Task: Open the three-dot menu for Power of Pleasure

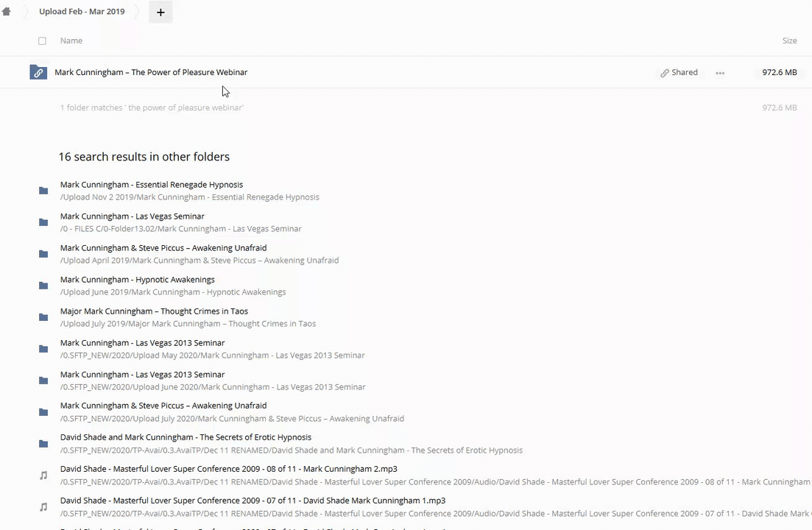Action: (719, 73)
